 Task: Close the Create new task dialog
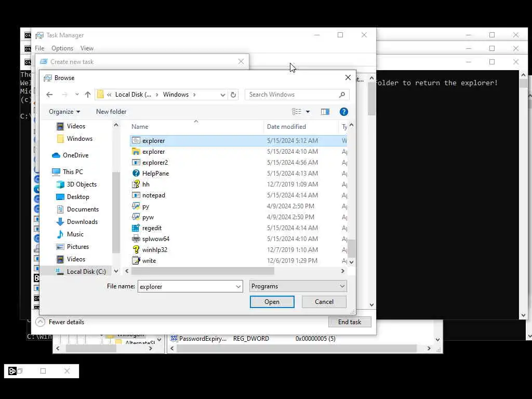[x=241, y=61]
